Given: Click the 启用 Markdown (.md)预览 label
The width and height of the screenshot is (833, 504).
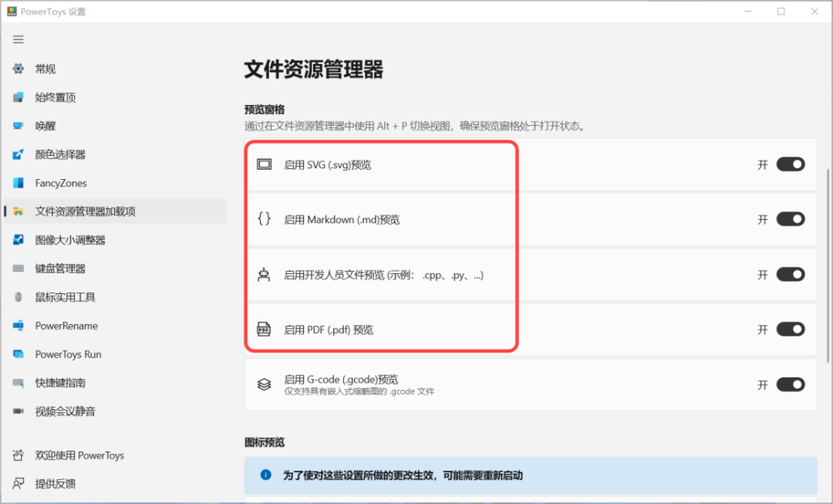Looking at the screenshot, I should point(342,220).
